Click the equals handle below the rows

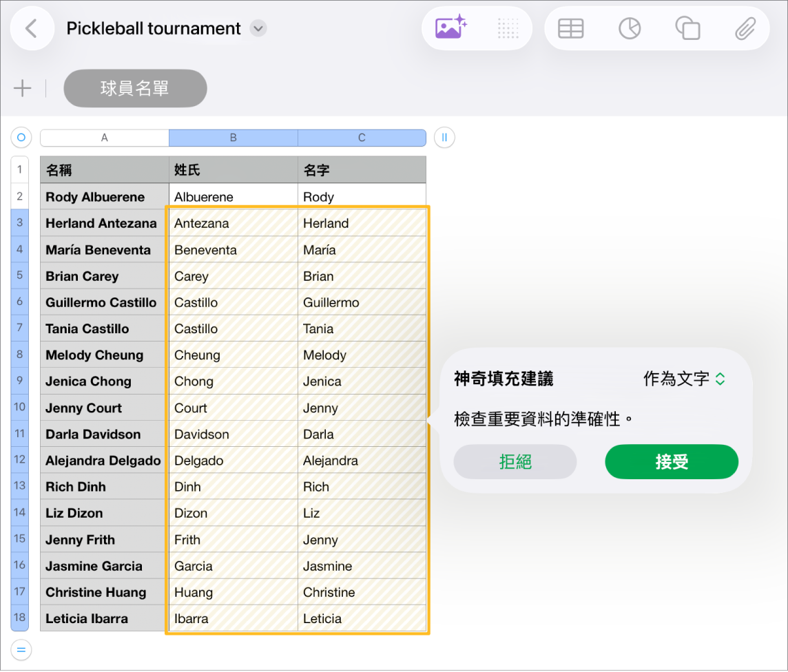pyautogui.click(x=21, y=649)
